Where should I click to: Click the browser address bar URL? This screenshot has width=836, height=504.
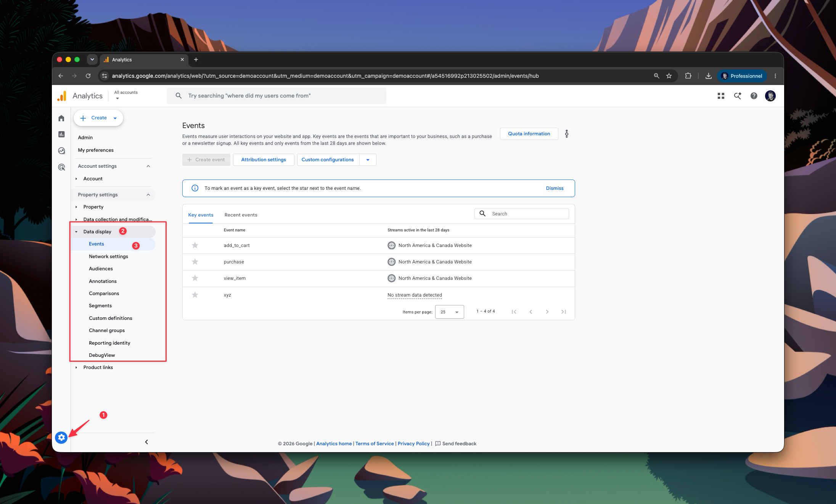coord(325,76)
